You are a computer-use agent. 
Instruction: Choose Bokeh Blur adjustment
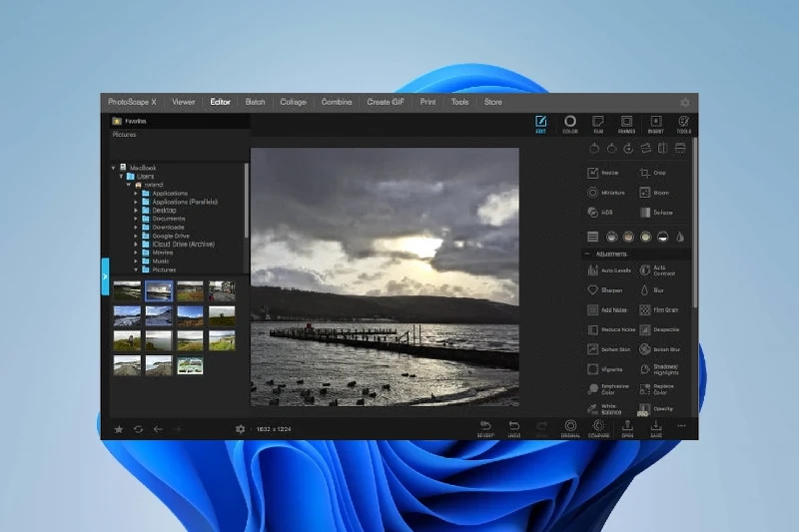point(660,349)
